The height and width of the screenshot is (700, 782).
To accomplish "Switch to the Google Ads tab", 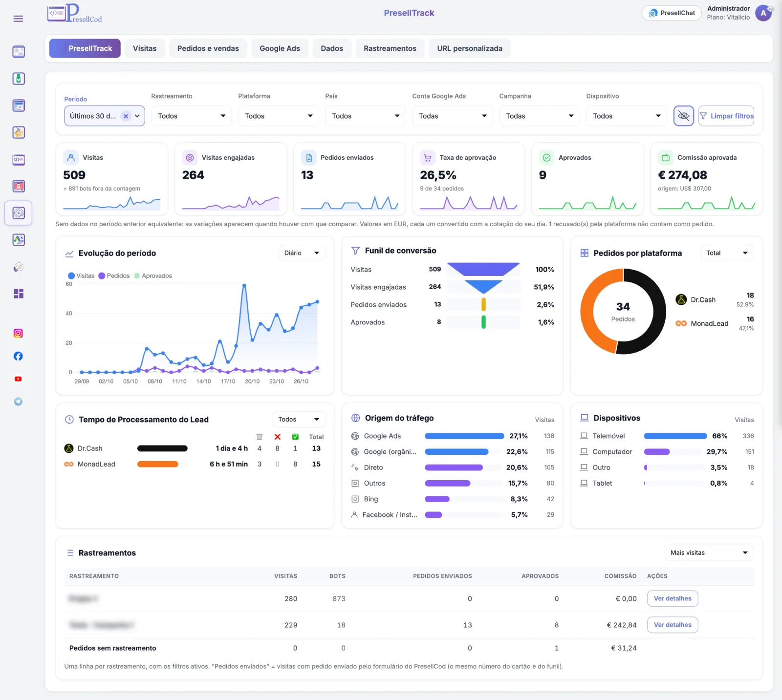I will (280, 48).
